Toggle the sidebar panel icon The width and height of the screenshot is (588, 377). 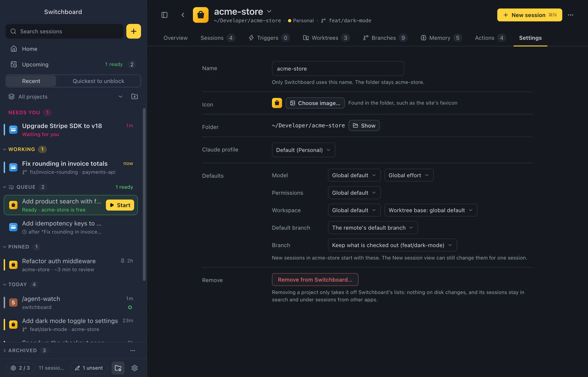[164, 15]
